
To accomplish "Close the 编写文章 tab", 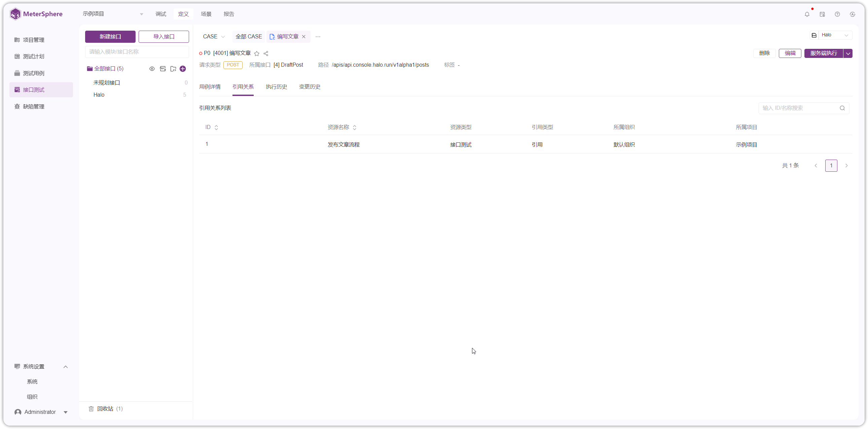I will [303, 36].
